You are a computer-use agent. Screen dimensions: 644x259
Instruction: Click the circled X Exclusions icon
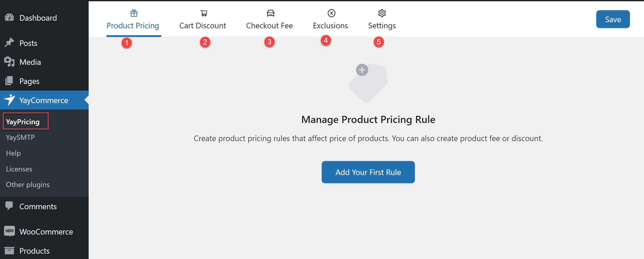pyautogui.click(x=331, y=13)
